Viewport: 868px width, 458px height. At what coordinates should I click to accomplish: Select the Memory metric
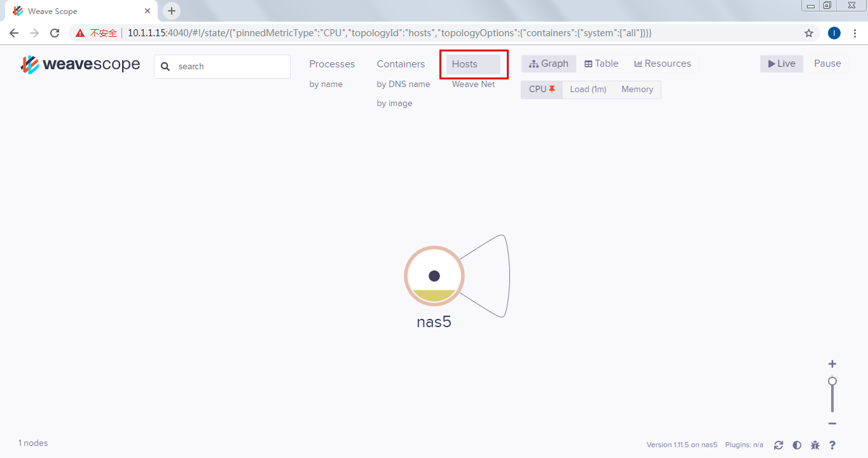[637, 90]
